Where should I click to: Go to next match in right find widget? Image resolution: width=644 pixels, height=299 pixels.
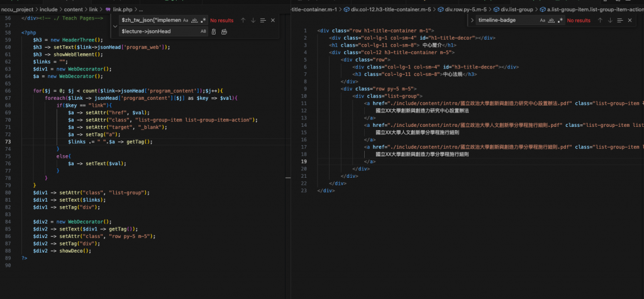tap(610, 20)
